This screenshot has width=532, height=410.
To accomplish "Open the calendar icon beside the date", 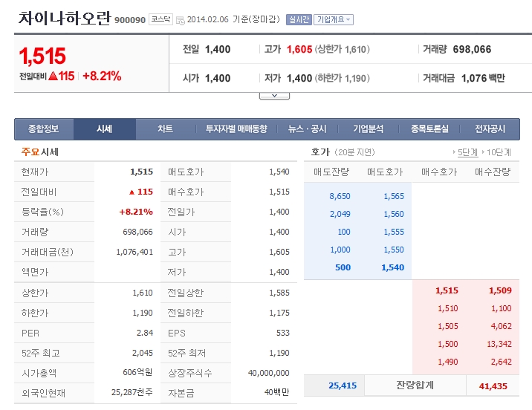I will 180,20.
